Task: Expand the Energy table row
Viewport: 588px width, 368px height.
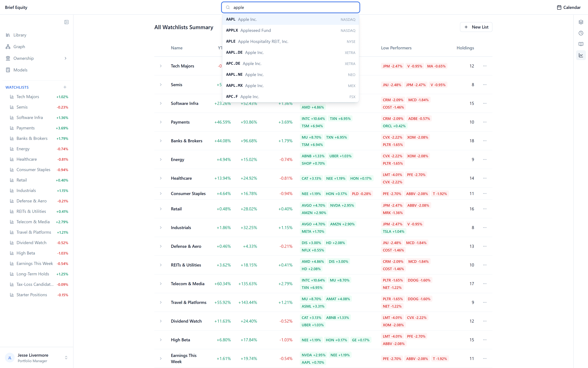Action: [161, 160]
